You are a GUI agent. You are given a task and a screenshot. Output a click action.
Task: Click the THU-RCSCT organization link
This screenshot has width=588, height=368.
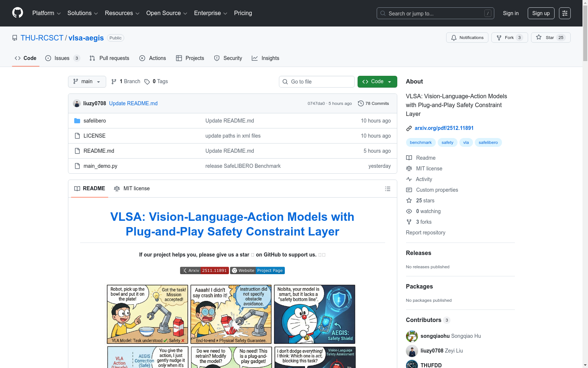[x=42, y=38]
